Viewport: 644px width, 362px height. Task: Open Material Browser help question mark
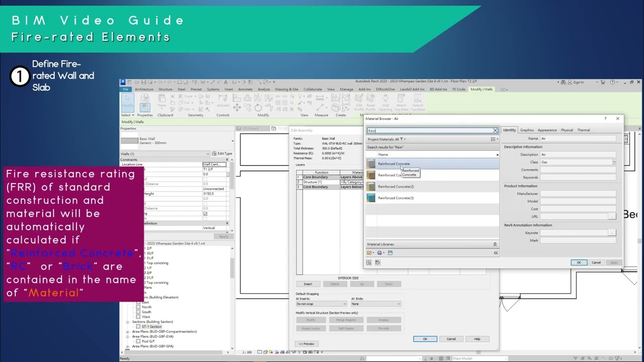(x=605, y=119)
